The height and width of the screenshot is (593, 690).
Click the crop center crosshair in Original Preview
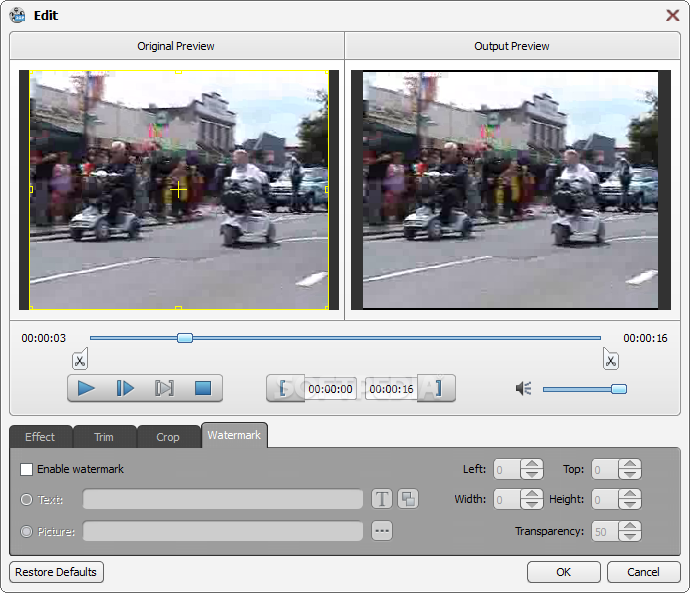pyautogui.click(x=178, y=190)
